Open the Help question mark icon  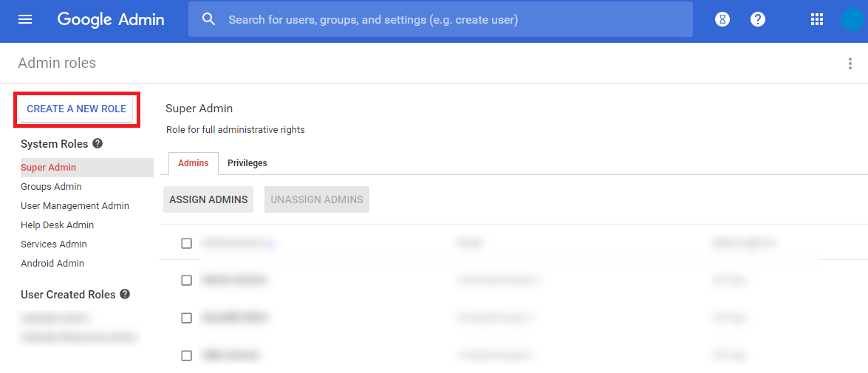[758, 19]
